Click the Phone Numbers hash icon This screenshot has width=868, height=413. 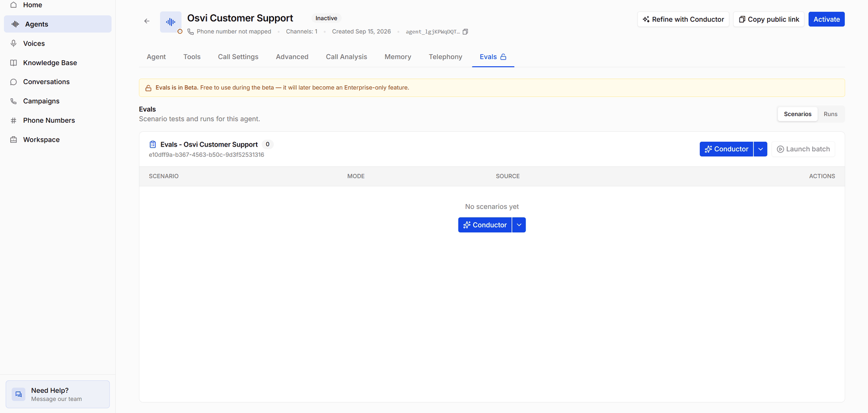click(x=14, y=120)
